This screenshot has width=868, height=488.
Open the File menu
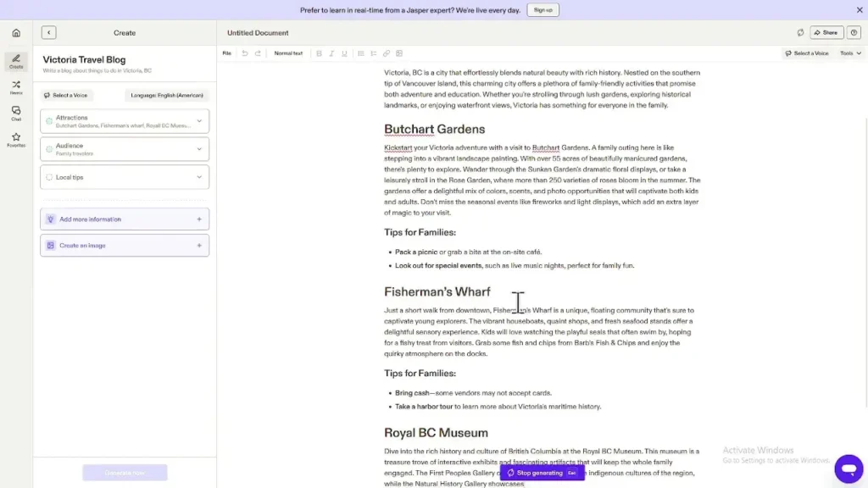(226, 53)
